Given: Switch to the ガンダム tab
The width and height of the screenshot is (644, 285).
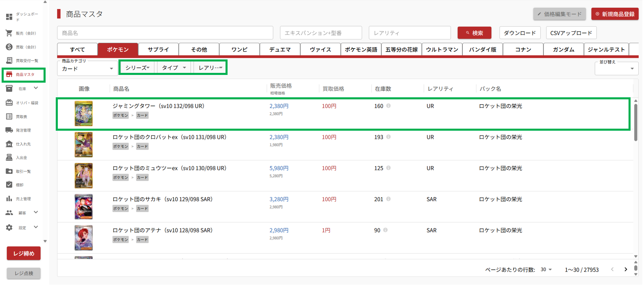Looking at the screenshot, I should click(564, 49).
